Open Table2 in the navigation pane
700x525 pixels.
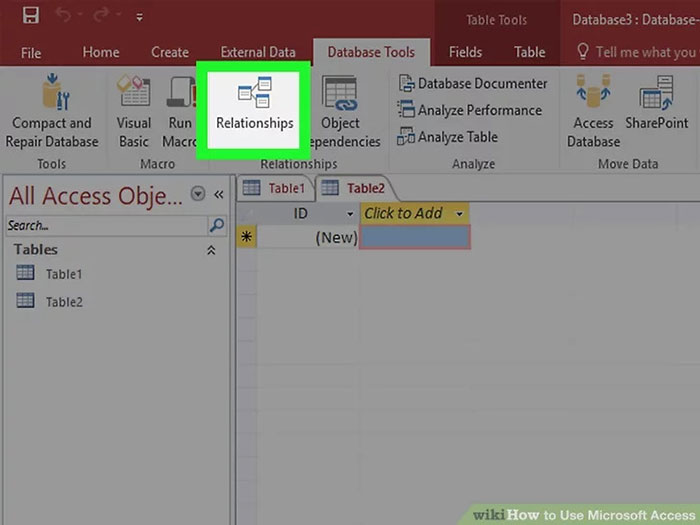coord(63,302)
